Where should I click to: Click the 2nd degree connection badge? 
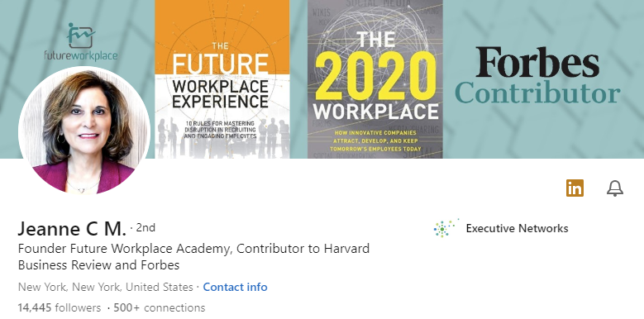145,227
